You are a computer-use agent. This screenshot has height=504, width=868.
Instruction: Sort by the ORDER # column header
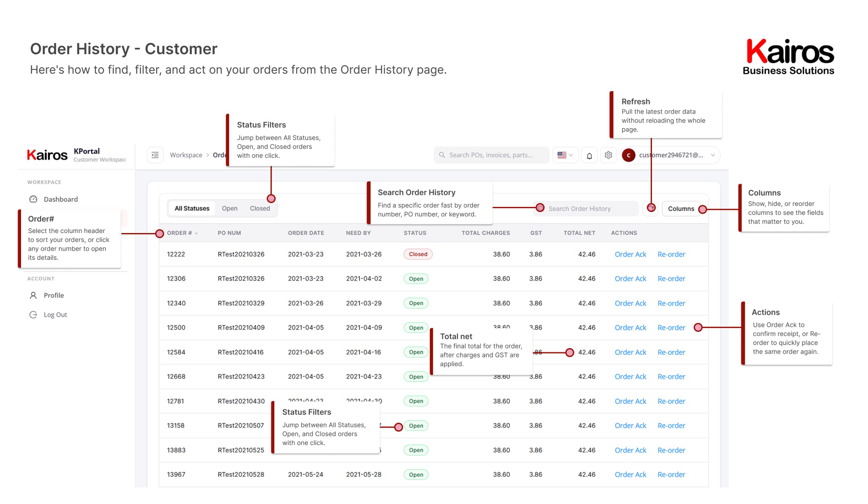pos(182,233)
